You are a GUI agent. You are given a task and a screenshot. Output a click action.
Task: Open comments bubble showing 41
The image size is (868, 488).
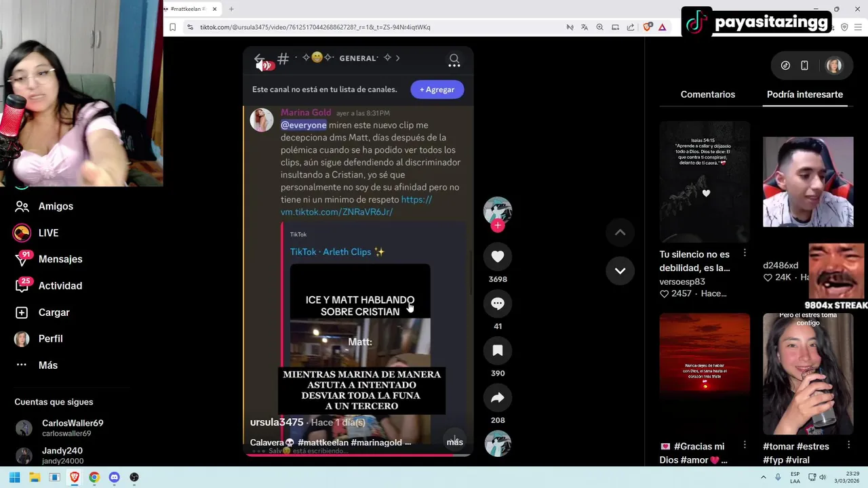coord(498,304)
